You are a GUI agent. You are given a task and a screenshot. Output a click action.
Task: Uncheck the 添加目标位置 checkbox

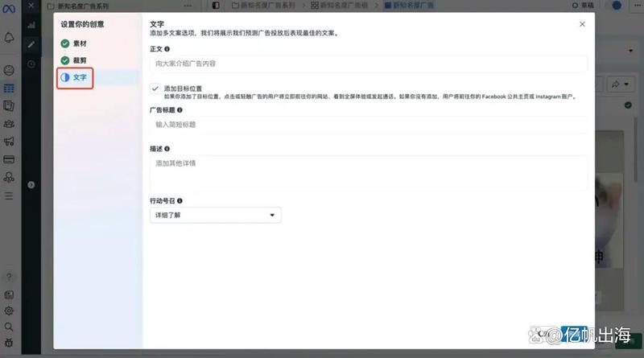(155, 88)
